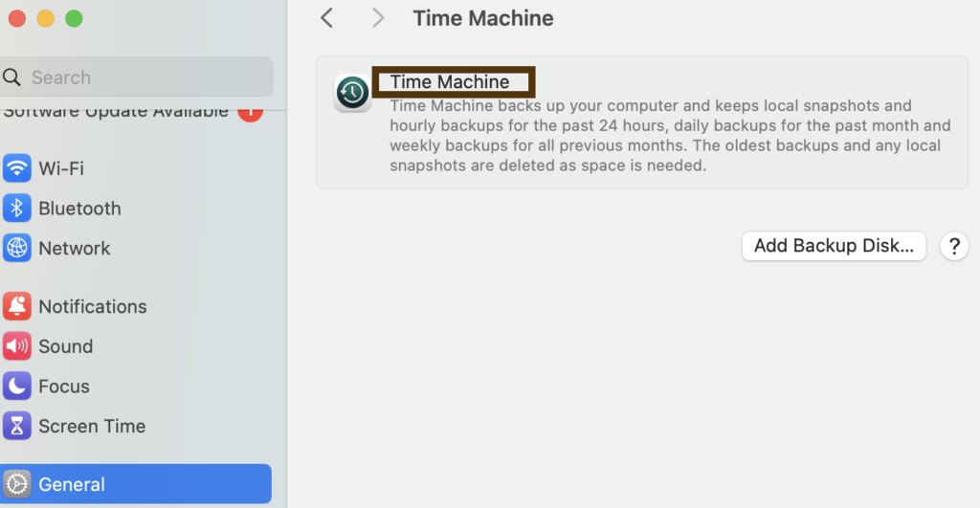Click the Wi-Fi icon in sidebar
The width and height of the screenshot is (980, 508).
(17, 168)
